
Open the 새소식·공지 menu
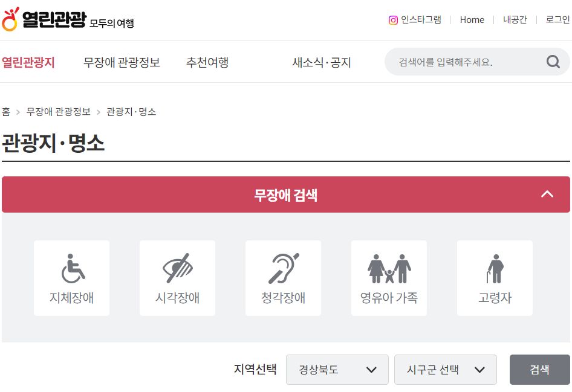pos(322,62)
